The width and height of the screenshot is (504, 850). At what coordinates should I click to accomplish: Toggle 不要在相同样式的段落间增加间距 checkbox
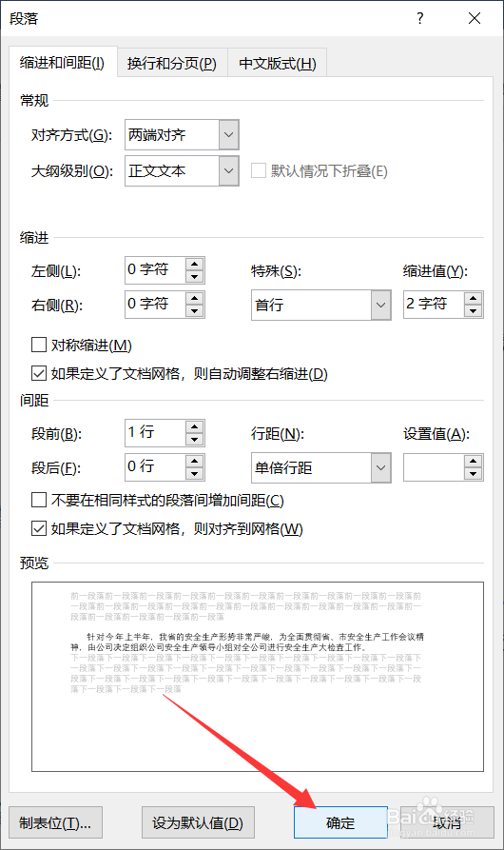coord(39,500)
